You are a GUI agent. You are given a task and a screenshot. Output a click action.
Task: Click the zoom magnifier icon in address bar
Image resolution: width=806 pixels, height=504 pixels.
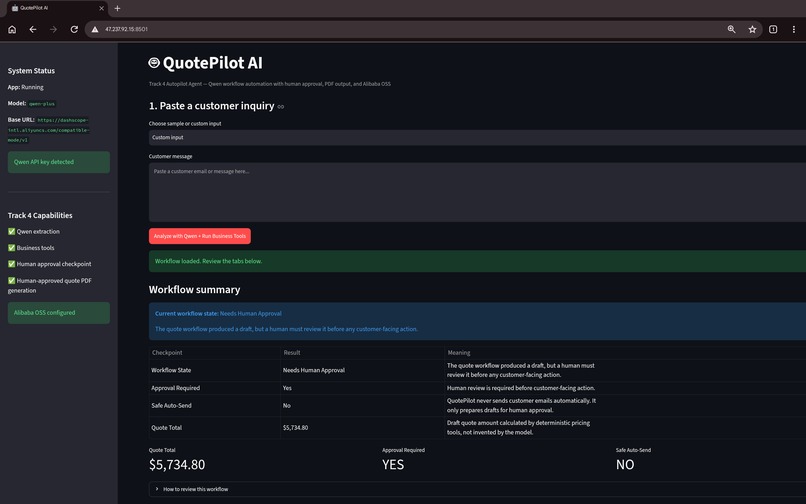coord(731,29)
